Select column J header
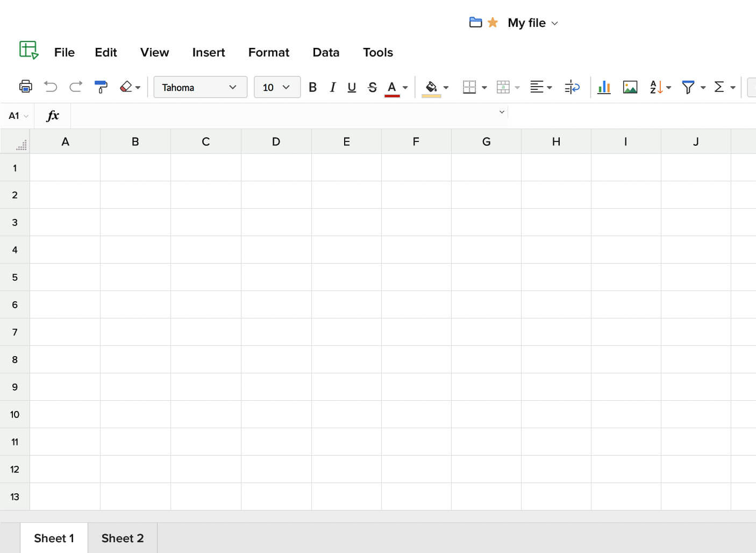The image size is (756, 553). (x=696, y=141)
